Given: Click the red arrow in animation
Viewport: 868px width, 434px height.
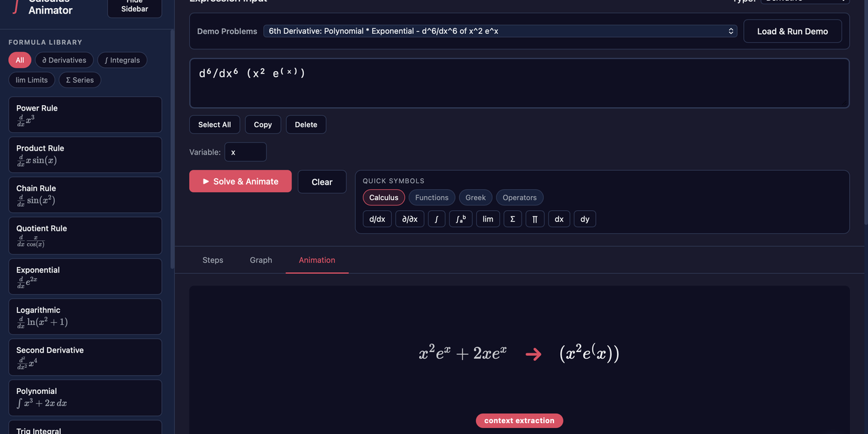Looking at the screenshot, I should pos(534,354).
